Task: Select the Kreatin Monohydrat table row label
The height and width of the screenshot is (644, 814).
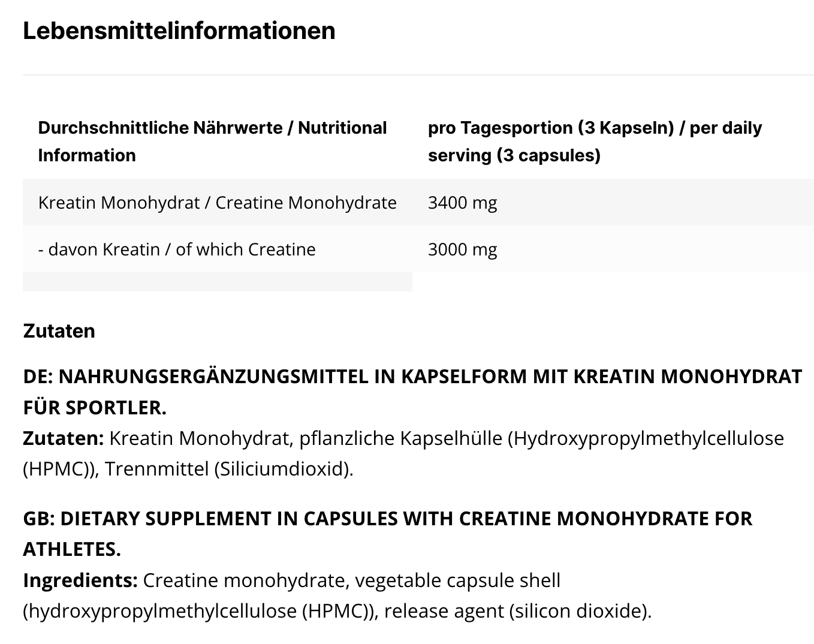Action: point(217,203)
